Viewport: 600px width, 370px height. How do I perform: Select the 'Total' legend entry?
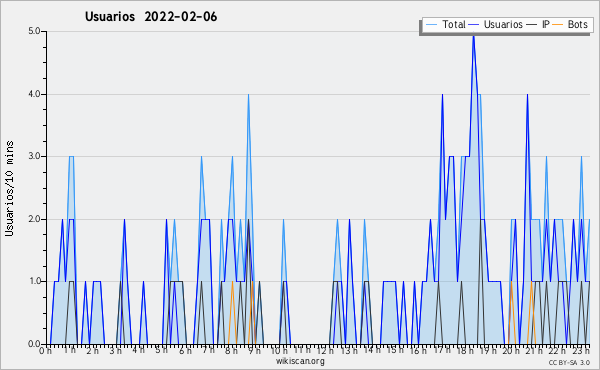[x=445, y=24]
